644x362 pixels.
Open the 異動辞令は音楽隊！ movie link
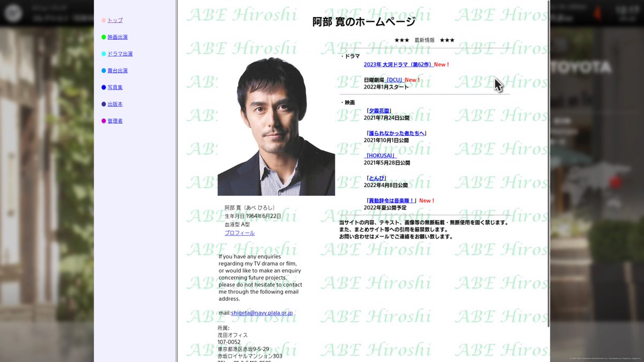coord(391,201)
